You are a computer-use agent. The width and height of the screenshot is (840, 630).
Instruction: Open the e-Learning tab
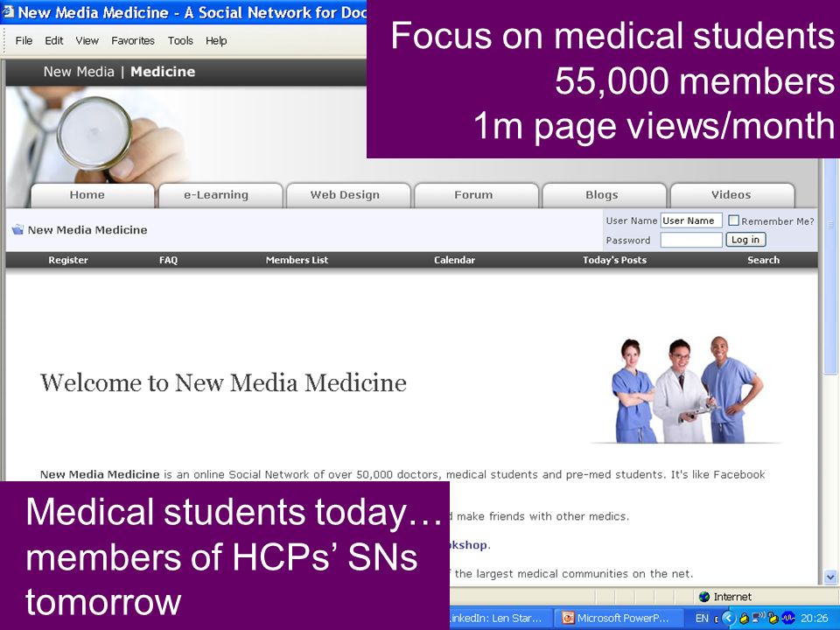(220, 195)
